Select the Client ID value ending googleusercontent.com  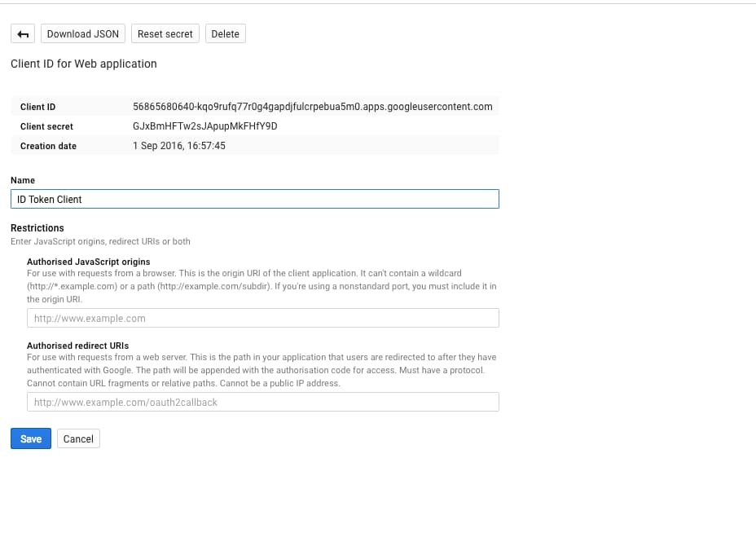pos(313,107)
